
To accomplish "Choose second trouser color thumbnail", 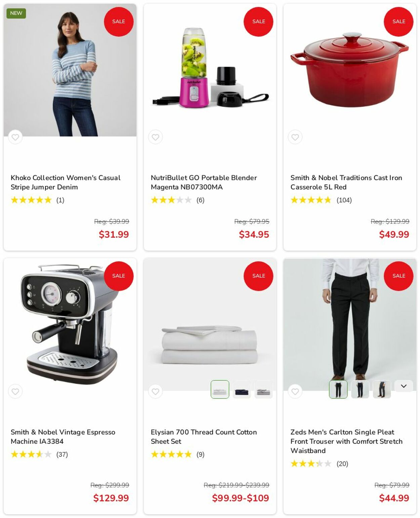I will 360,389.
